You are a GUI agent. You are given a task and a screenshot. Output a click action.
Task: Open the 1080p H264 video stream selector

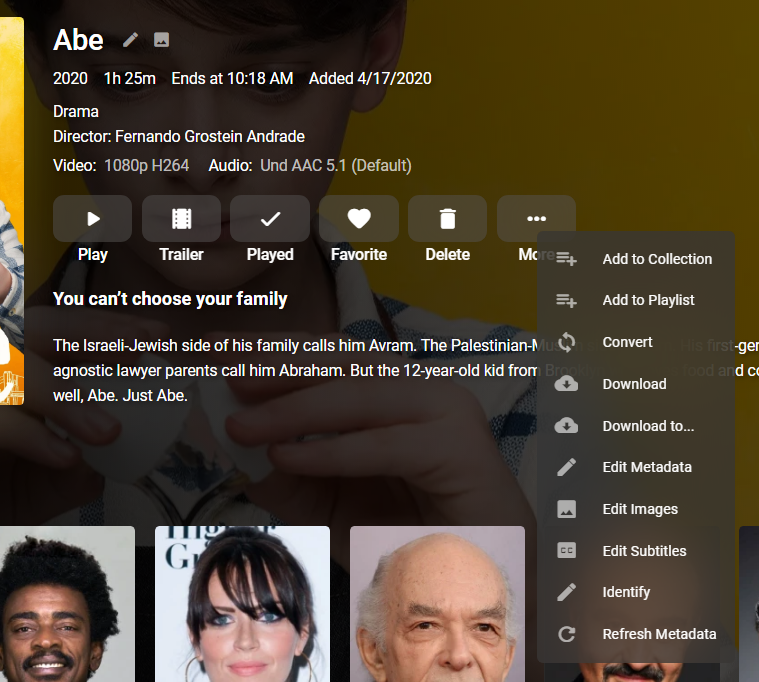pyautogui.click(x=147, y=166)
